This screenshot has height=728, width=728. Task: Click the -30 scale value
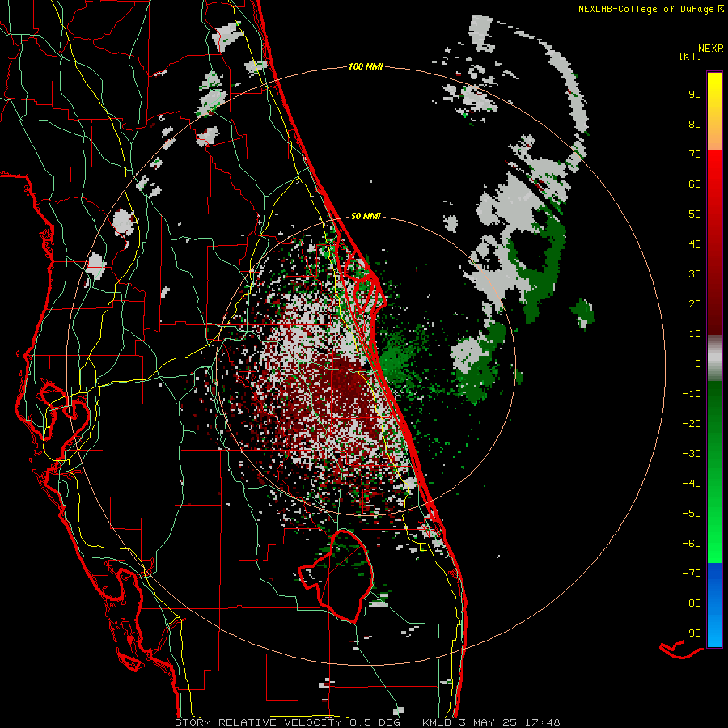click(x=692, y=454)
